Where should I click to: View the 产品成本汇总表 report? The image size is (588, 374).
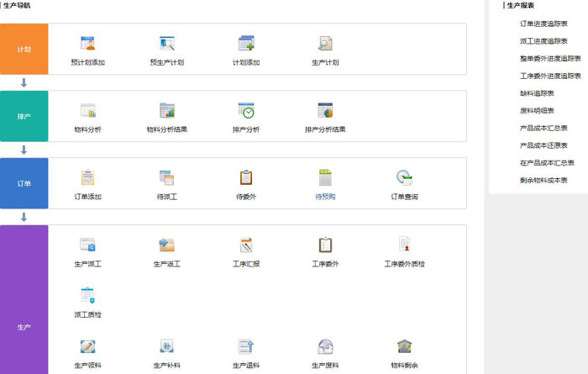coord(543,128)
